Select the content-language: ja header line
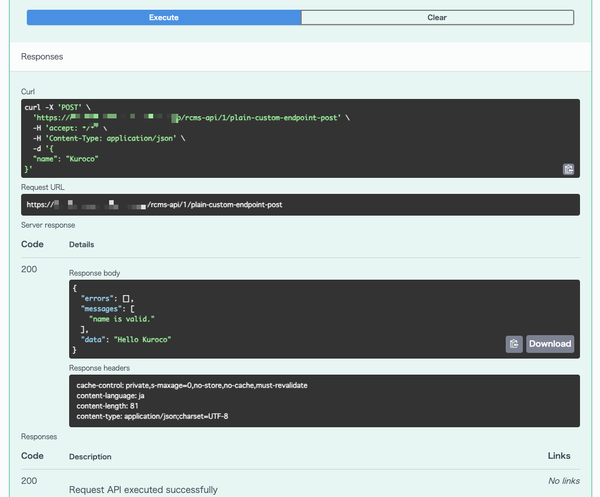 click(110, 396)
